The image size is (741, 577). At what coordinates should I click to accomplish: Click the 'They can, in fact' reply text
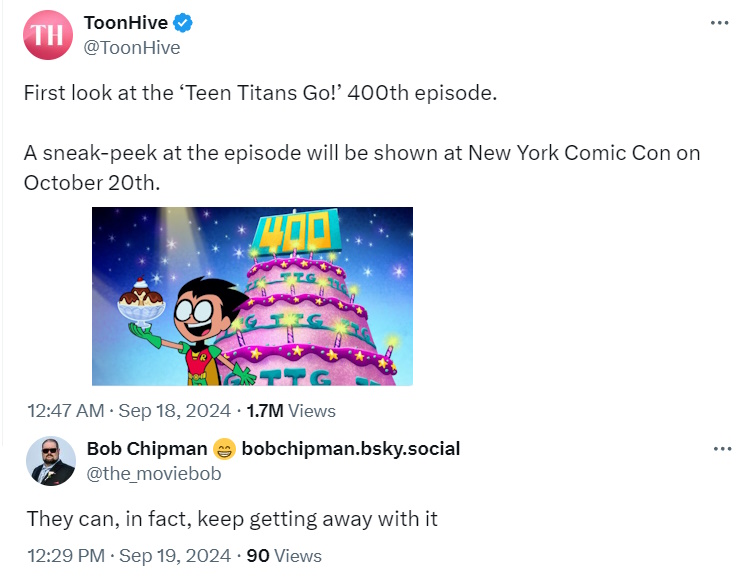tap(230, 518)
